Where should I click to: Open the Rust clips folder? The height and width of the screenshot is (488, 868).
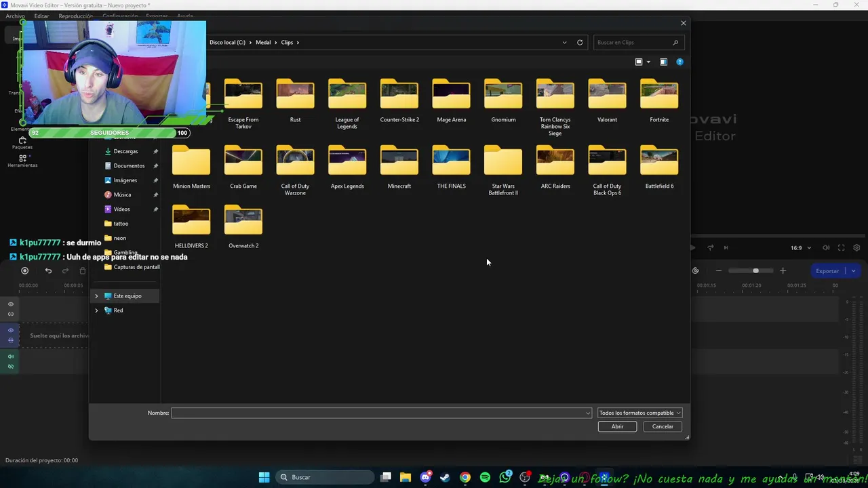(295, 101)
